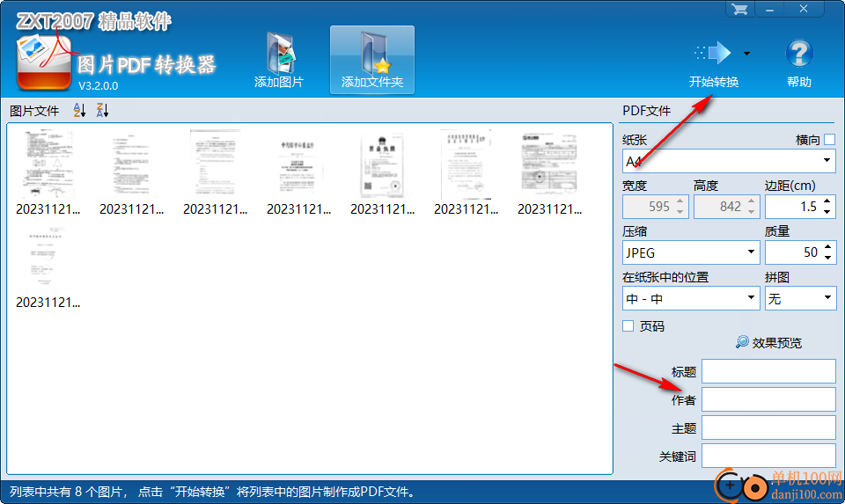The width and height of the screenshot is (845, 504).
Task: Start conversion with 开始转换 arrow icon
Action: pyautogui.click(x=713, y=54)
